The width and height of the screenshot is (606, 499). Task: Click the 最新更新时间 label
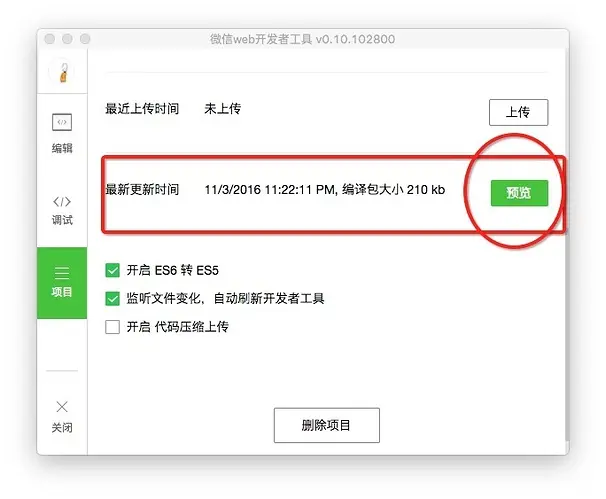click(142, 189)
